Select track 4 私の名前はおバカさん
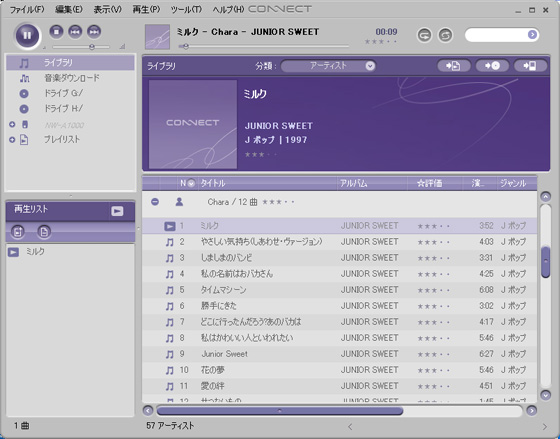The image size is (560, 439). (x=339, y=274)
